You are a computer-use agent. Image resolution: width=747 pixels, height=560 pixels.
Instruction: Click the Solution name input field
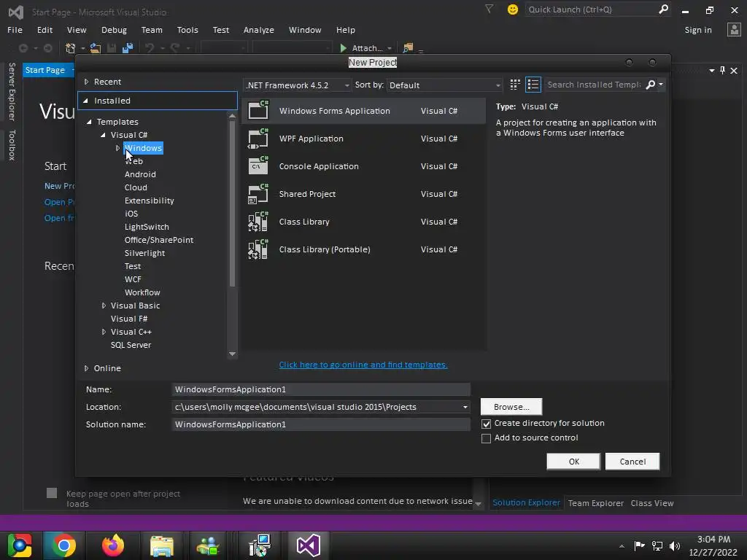pos(321,425)
